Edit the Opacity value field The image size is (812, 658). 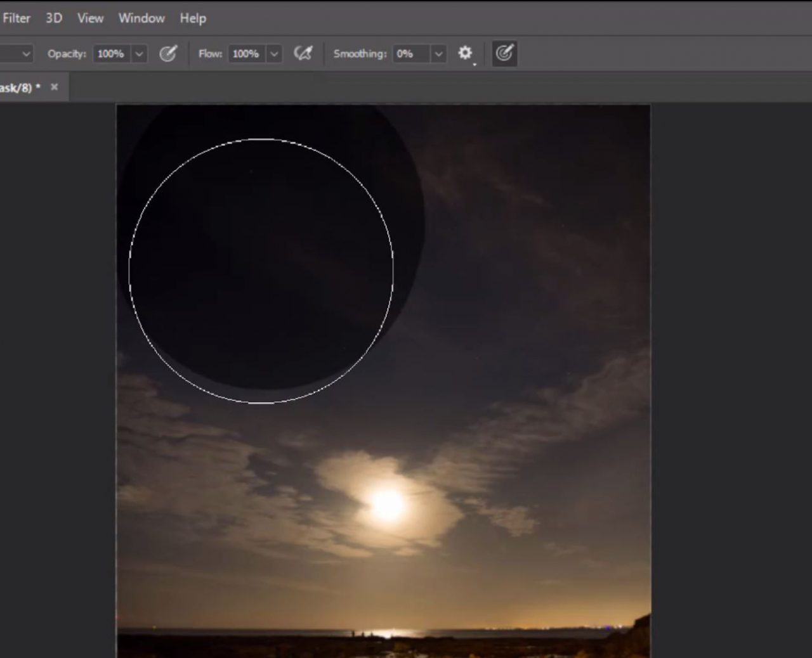(x=111, y=53)
